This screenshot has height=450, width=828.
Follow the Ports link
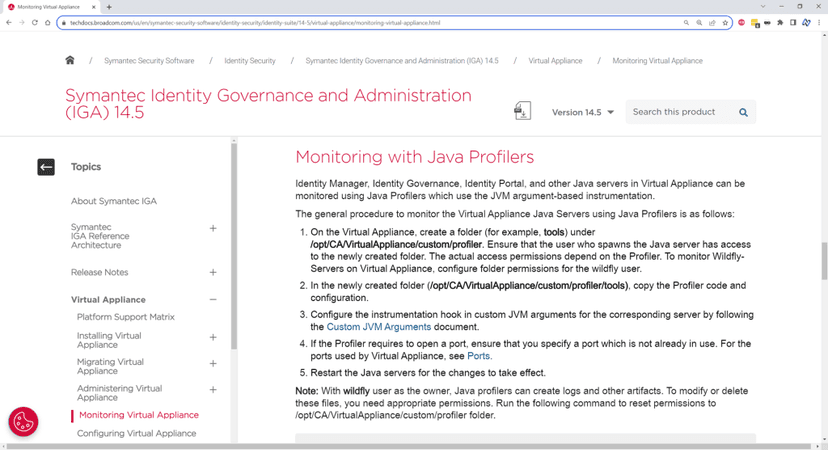coord(479,356)
